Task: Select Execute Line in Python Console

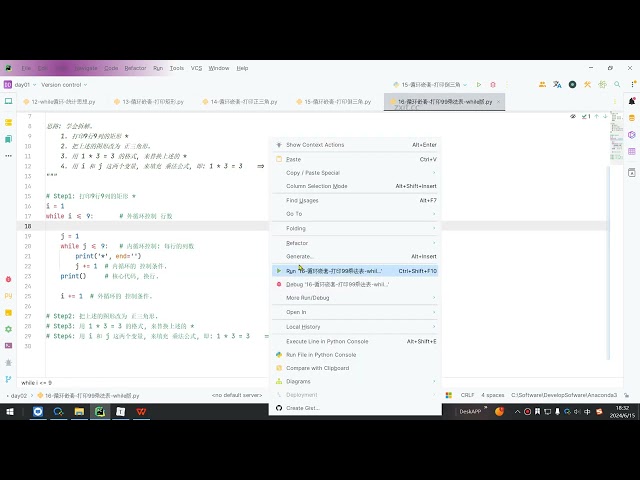Action: click(x=355, y=341)
